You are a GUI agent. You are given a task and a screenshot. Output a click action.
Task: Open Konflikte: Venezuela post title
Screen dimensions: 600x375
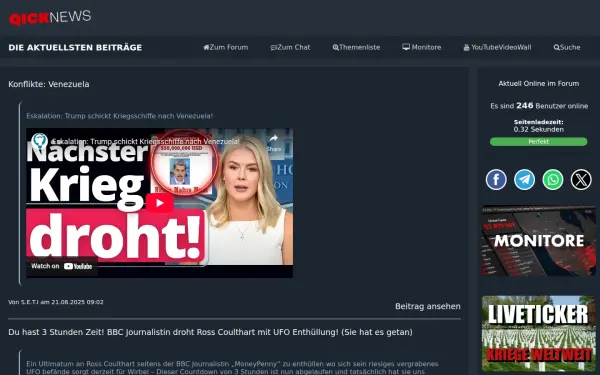49,84
